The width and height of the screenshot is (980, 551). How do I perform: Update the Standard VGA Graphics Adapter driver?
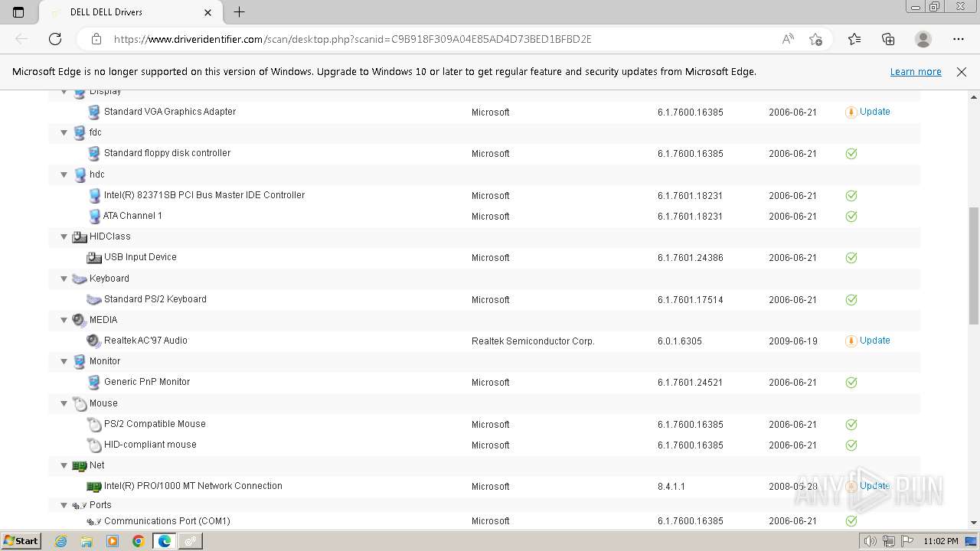[874, 112]
